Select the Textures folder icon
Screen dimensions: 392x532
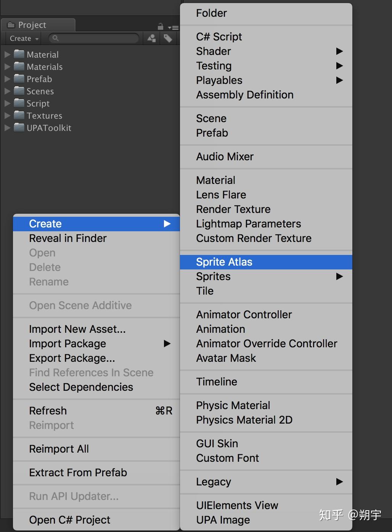pos(19,115)
